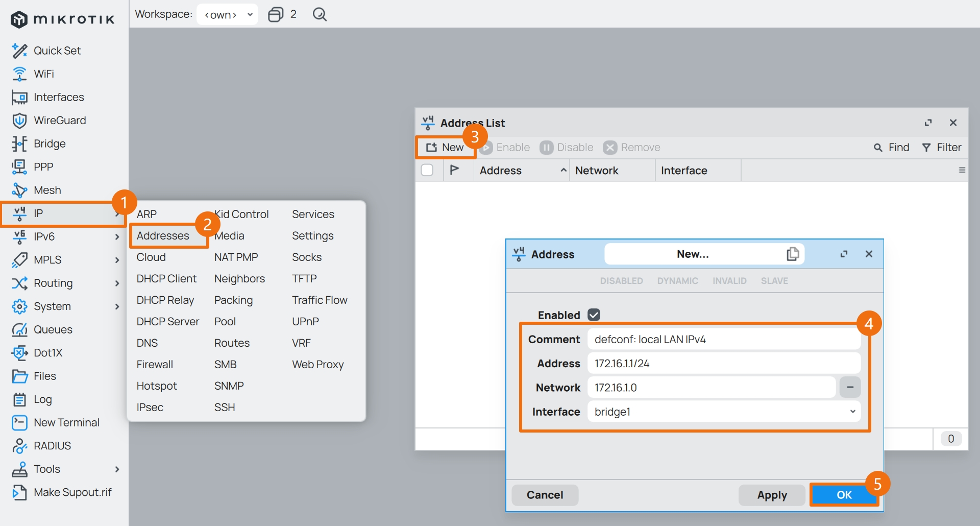This screenshot has width=980, height=526.
Task: Click OK in the Address dialog
Action: [844, 495]
